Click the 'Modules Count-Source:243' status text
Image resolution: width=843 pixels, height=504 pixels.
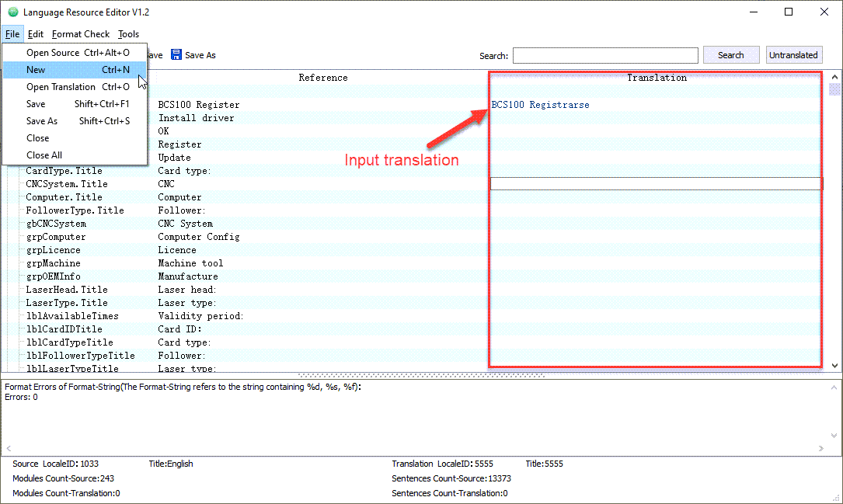[64, 478]
